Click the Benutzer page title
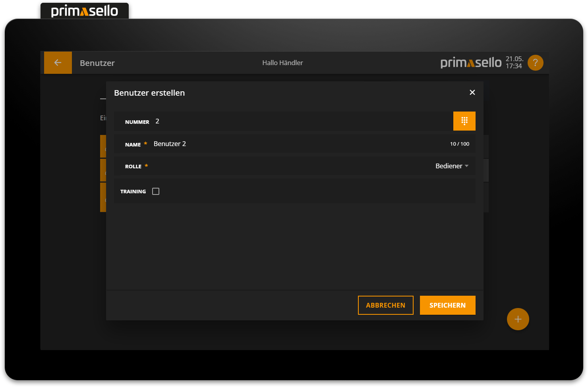The width and height of the screenshot is (588, 387). coord(97,63)
